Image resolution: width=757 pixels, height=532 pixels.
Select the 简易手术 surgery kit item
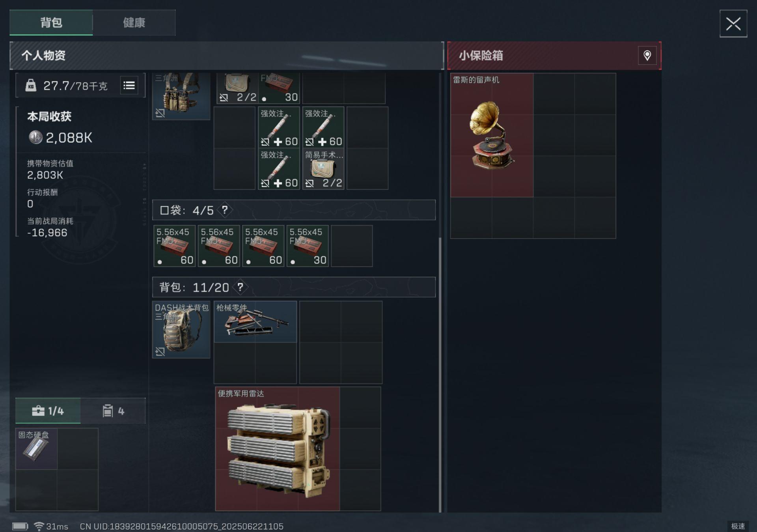(x=323, y=169)
